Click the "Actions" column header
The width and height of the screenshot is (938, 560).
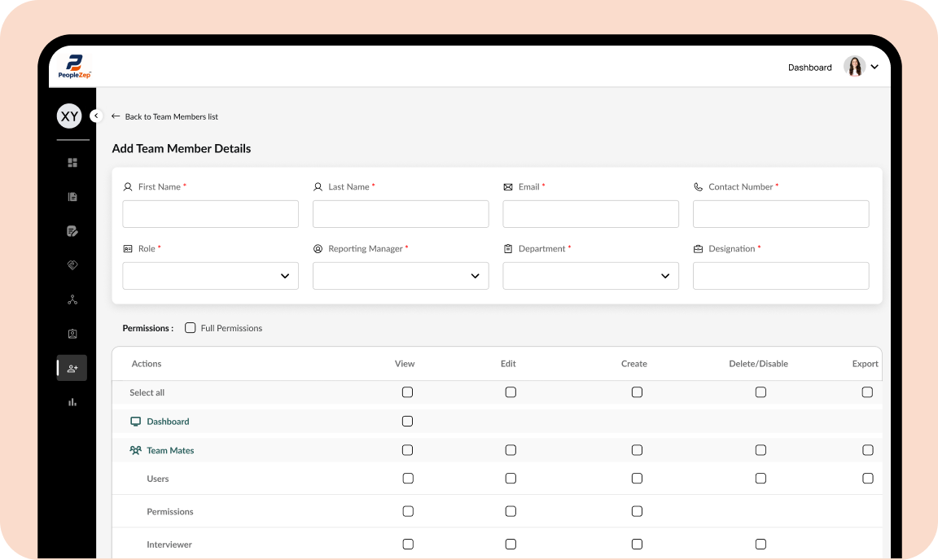click(147, 364)
